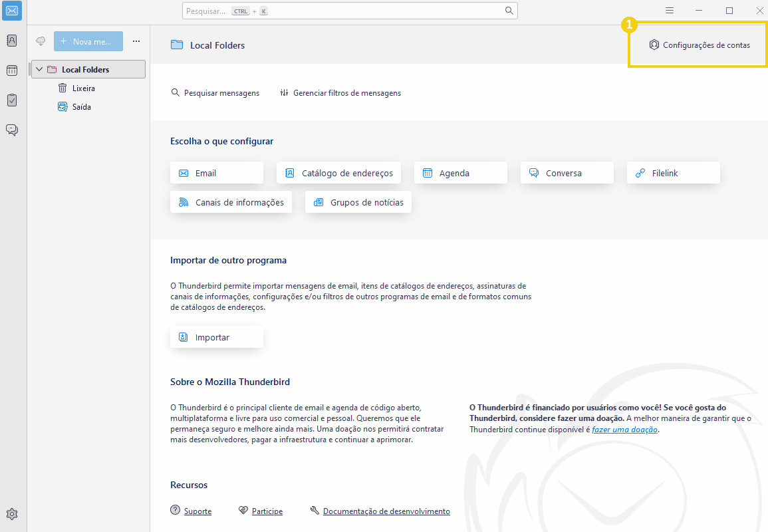Open the Chat panel from the sidebar
768x532 pixels.
(11, 130)
